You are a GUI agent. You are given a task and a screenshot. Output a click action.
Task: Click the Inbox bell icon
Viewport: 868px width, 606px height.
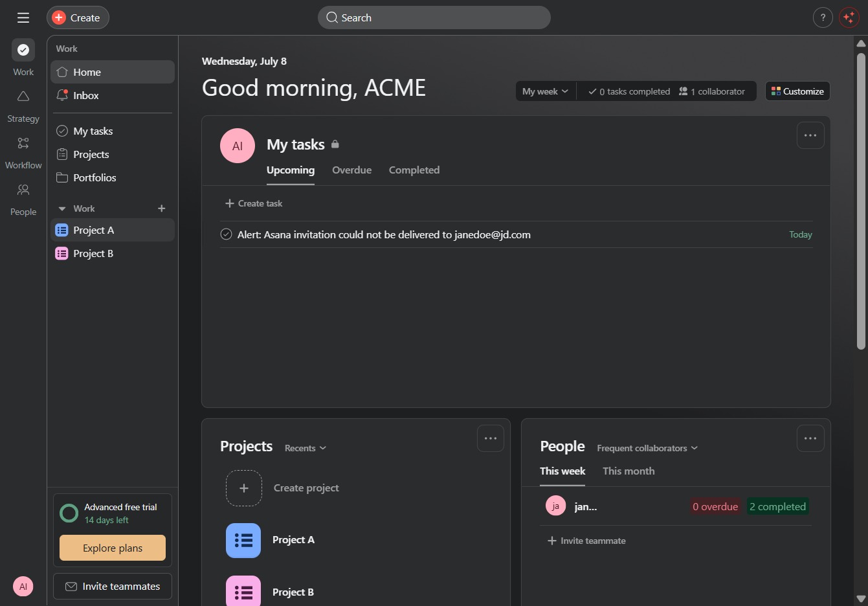(62, 95)
